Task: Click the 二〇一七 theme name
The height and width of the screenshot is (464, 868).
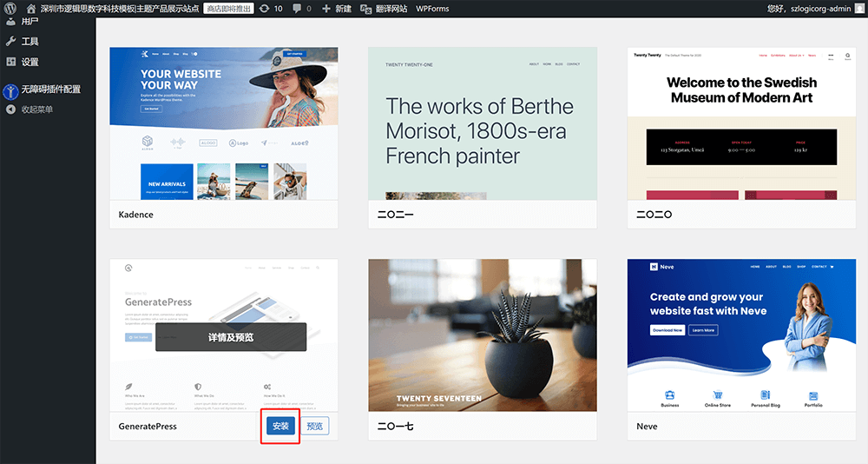Action: pos(395,427)
